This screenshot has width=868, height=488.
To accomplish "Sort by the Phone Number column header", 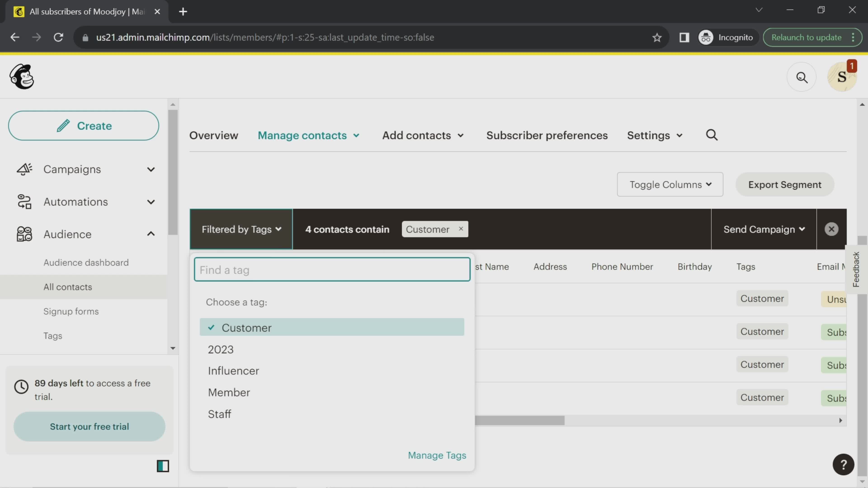I will [622, 266].
